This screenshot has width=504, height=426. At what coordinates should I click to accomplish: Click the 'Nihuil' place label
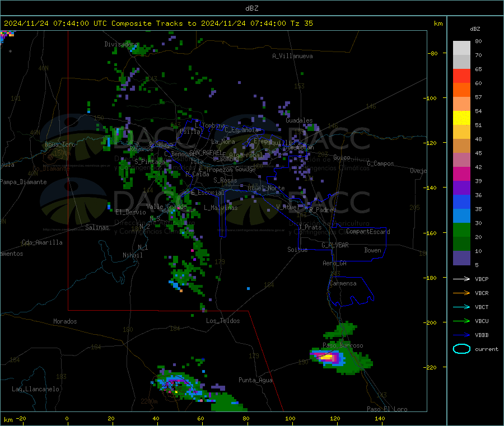[132, 255]
